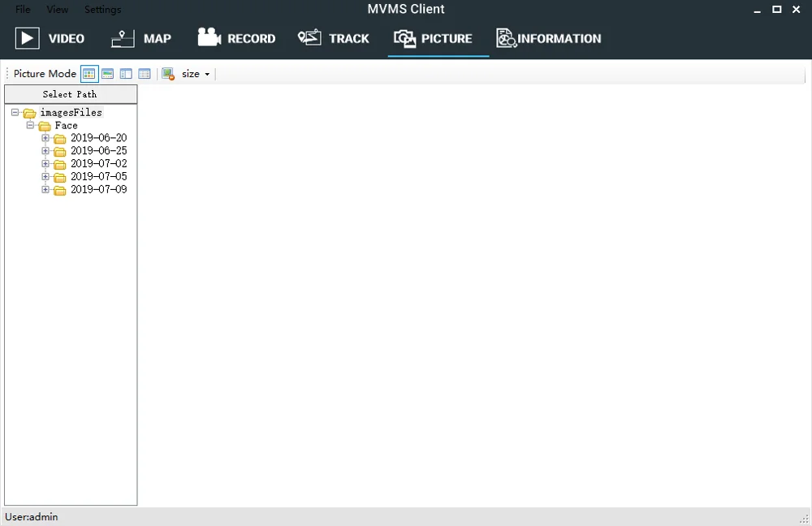Click the User:admin status bar text
This screenshot has width=812, height=526.
point(31,517)
